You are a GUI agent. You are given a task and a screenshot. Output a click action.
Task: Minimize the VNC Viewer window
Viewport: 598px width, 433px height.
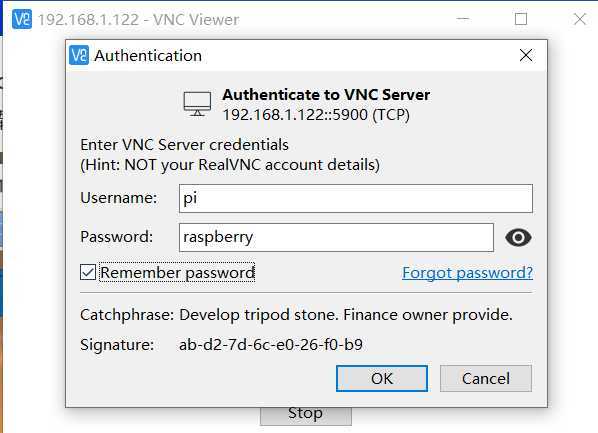[x=463, y=19]
